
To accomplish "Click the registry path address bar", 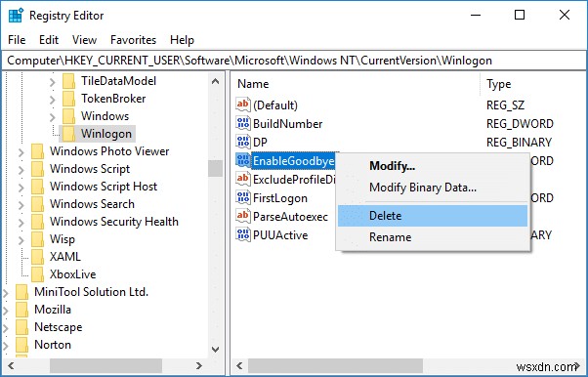I will (294, 61).
